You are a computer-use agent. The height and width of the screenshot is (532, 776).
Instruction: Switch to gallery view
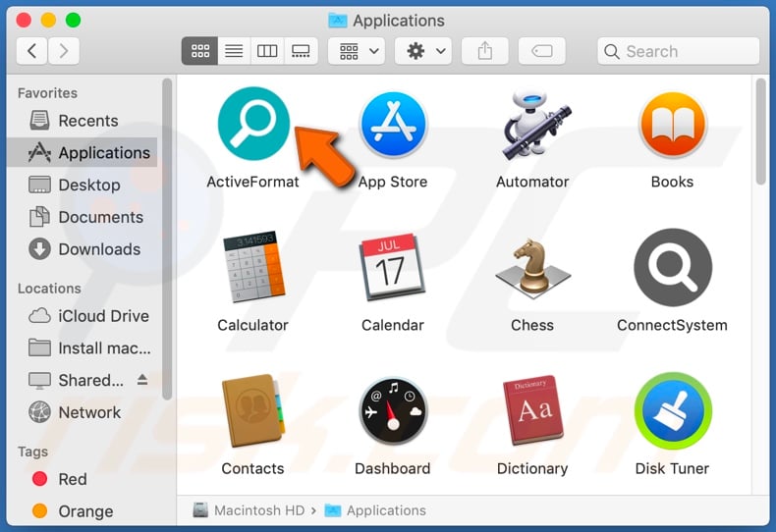(x=301, y=51)
